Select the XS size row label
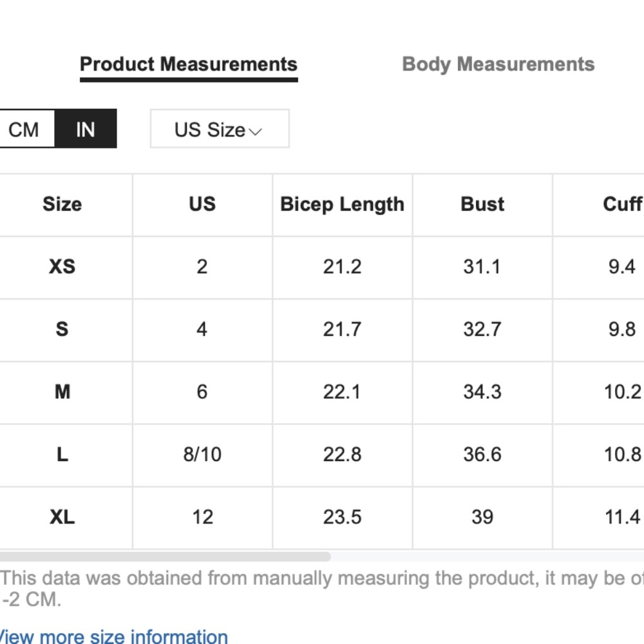This screenshot has width=644, height=644. point(62,267)
